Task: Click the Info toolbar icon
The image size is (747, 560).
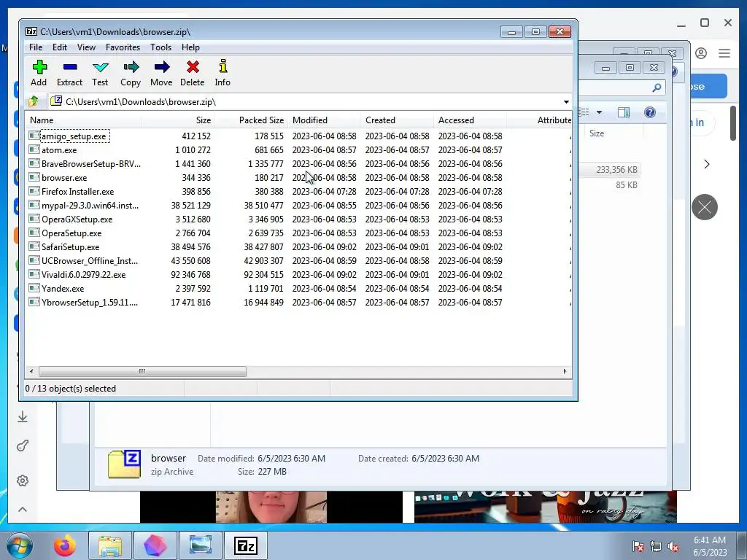Action: pos(222,73)
